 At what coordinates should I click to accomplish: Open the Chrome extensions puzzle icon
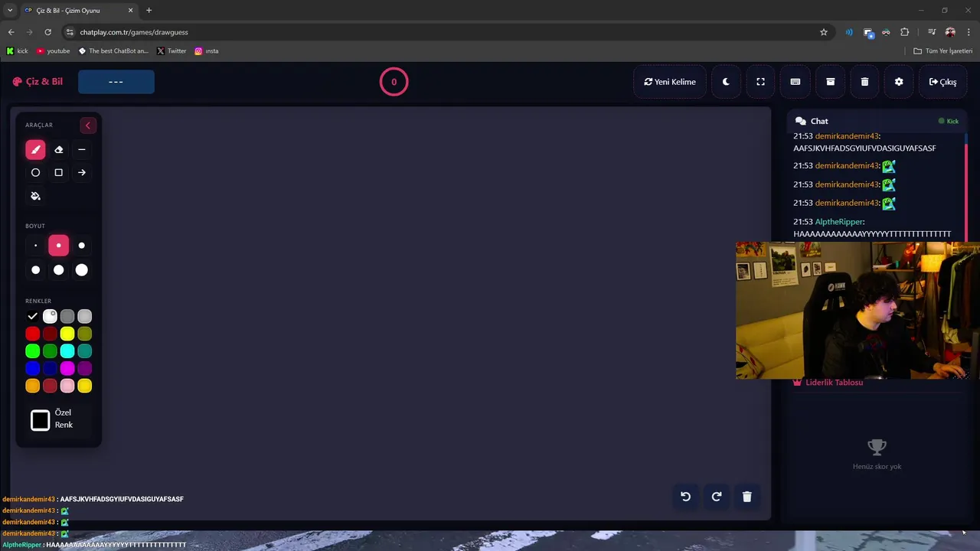(x=905, y=32)
